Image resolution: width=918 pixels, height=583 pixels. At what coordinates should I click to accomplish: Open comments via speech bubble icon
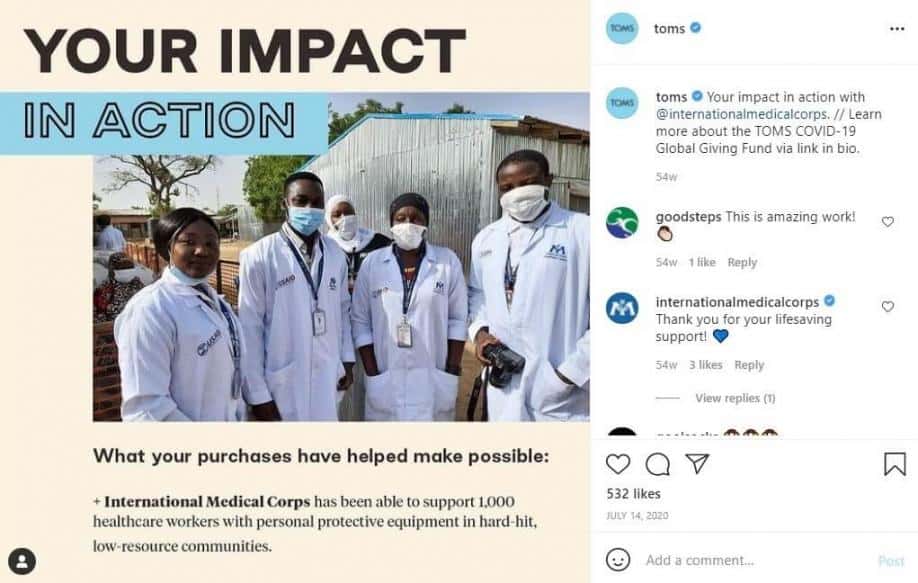657,464
